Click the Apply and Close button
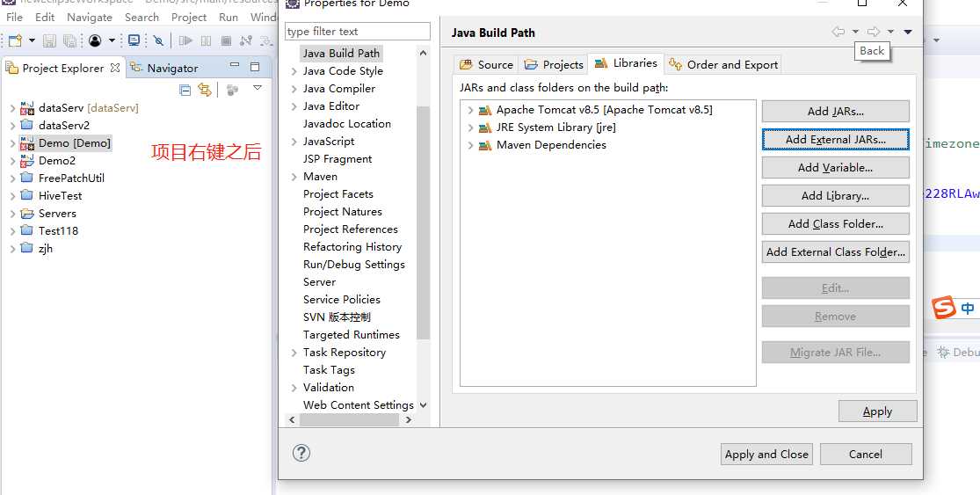This screenshot has height=495, width=980. pos(766,455)
